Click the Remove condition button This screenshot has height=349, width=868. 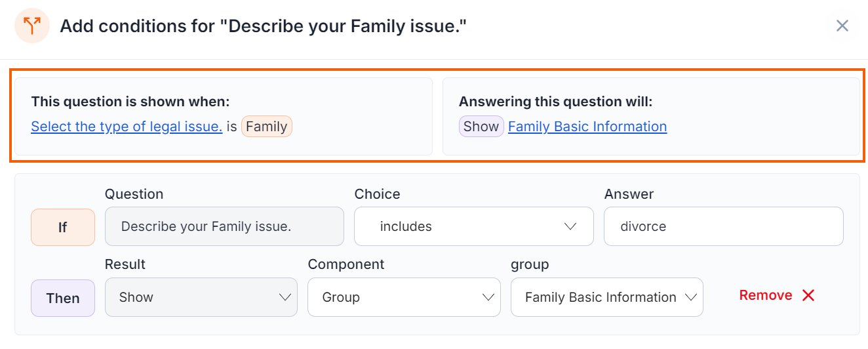(x=777, y=296)
